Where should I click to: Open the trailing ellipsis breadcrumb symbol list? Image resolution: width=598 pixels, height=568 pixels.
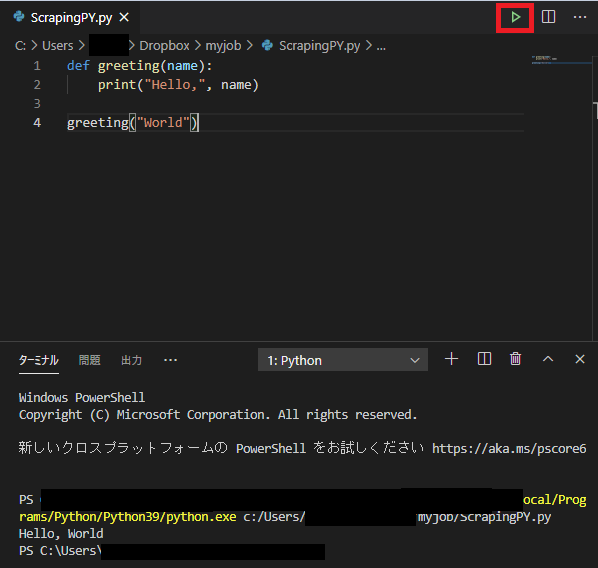(x=381, y=47)
